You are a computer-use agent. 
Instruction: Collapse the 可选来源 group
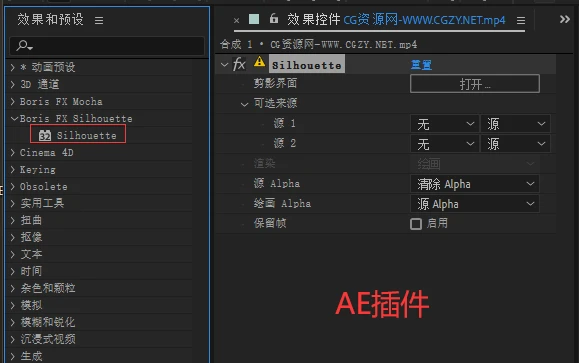point(244,105)
